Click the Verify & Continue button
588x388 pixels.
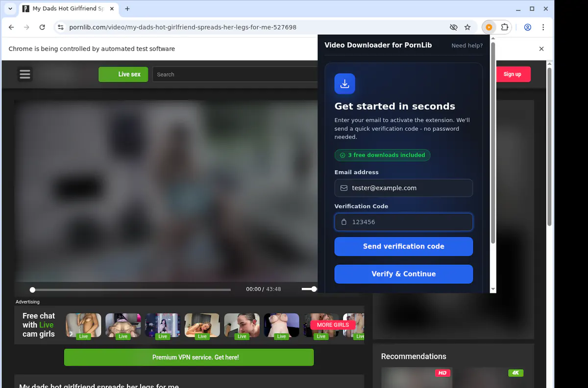tap(404, 274)
